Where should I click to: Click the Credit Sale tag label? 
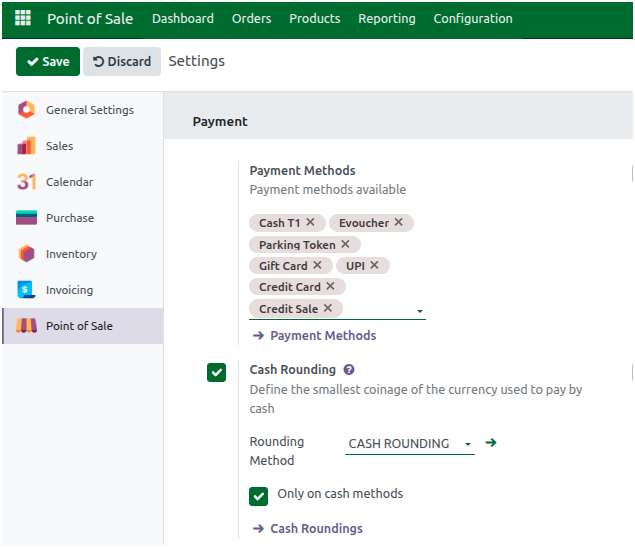pos(288,309)
